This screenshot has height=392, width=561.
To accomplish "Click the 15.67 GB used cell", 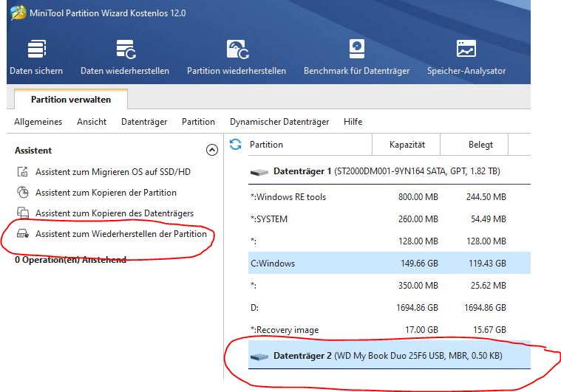I will [x=489, y=330].
